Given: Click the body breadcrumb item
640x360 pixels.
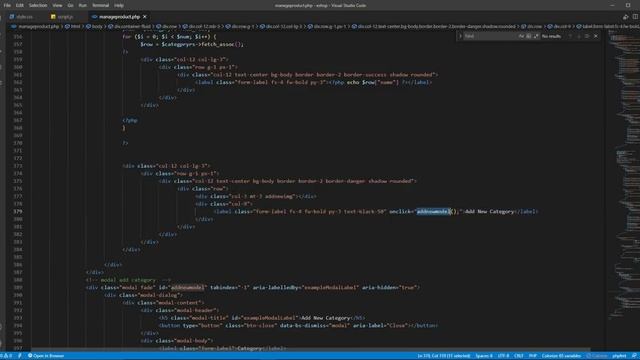Looking at the screenshot, I should [97, 27].
